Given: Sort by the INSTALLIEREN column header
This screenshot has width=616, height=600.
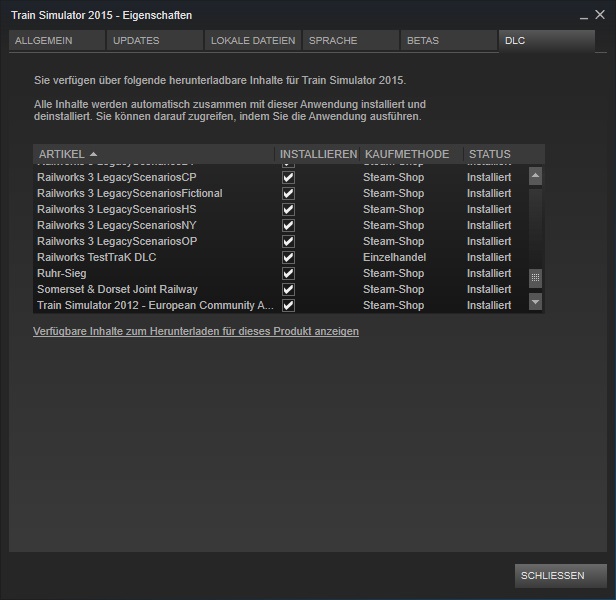Looking at the screenshot, I should coord(318,154).
